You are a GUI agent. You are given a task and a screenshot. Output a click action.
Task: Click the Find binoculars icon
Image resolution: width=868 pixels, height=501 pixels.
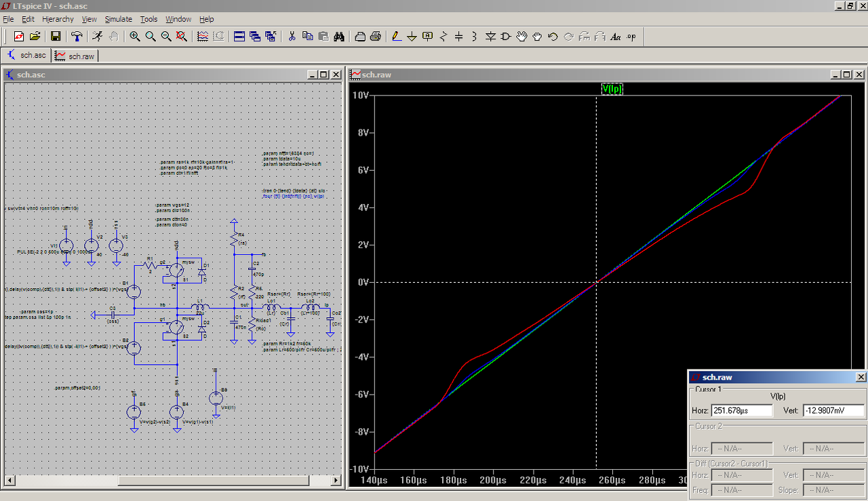[x=340, y=37]
